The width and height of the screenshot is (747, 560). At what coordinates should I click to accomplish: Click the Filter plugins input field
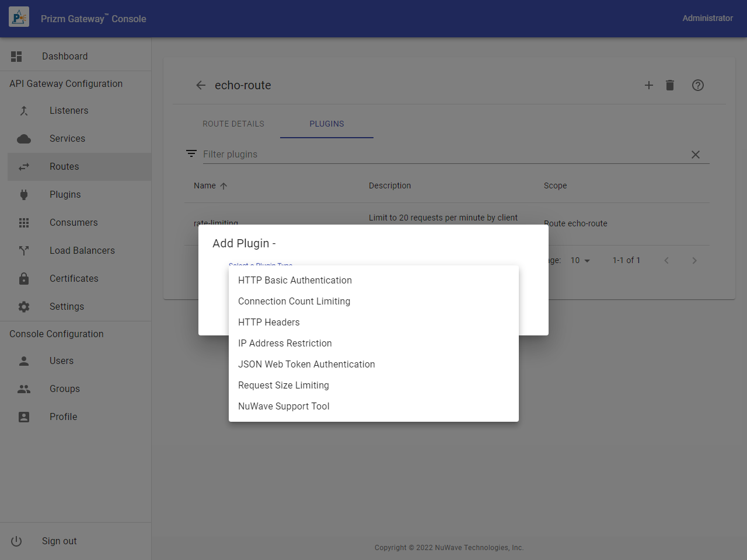point(444,155)
